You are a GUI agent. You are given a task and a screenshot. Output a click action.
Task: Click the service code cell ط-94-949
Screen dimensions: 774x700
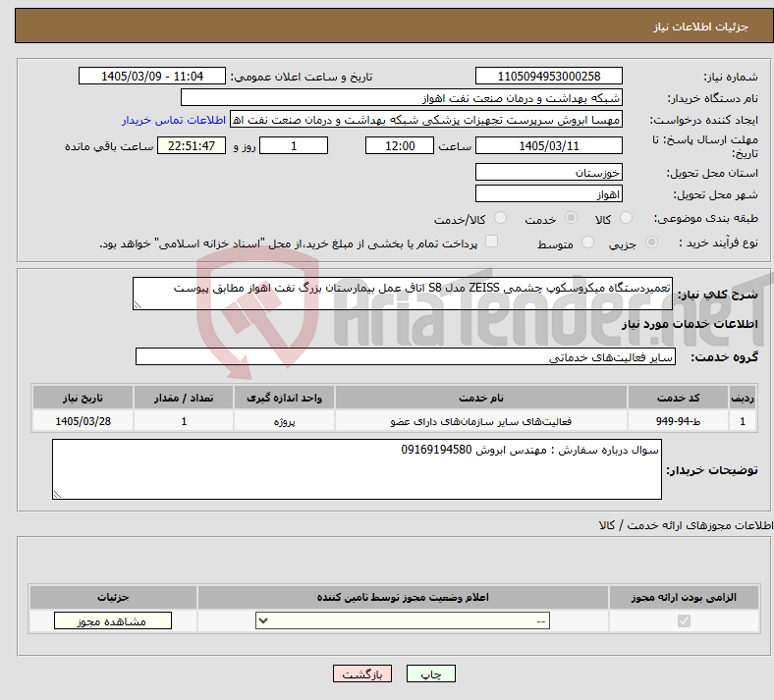click(679, 421)
